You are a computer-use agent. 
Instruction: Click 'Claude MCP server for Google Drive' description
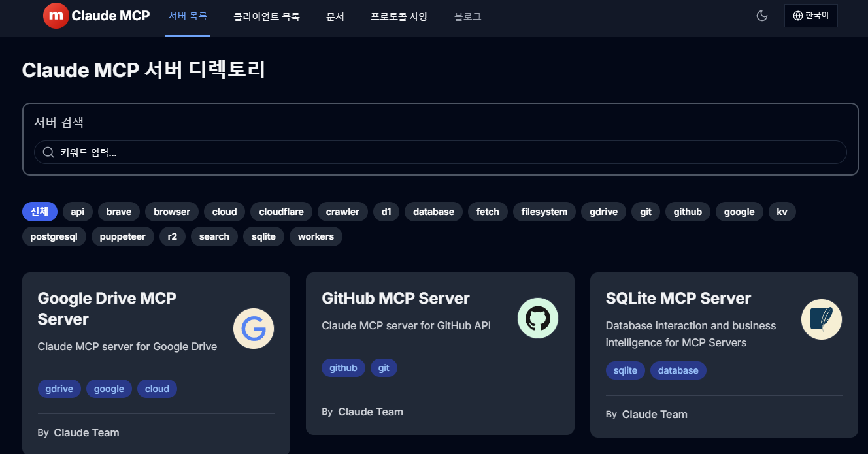[x=127, y=346]
